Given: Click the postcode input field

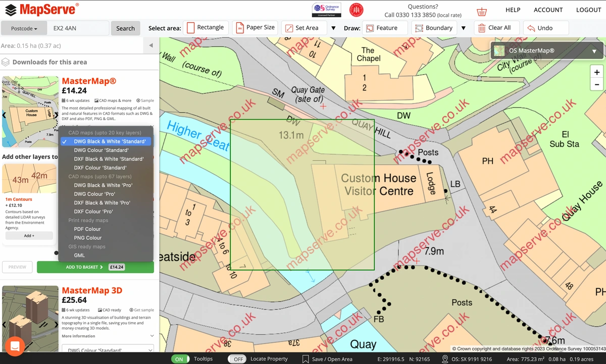Looking at the screenshot, I should tap(78, 28).
